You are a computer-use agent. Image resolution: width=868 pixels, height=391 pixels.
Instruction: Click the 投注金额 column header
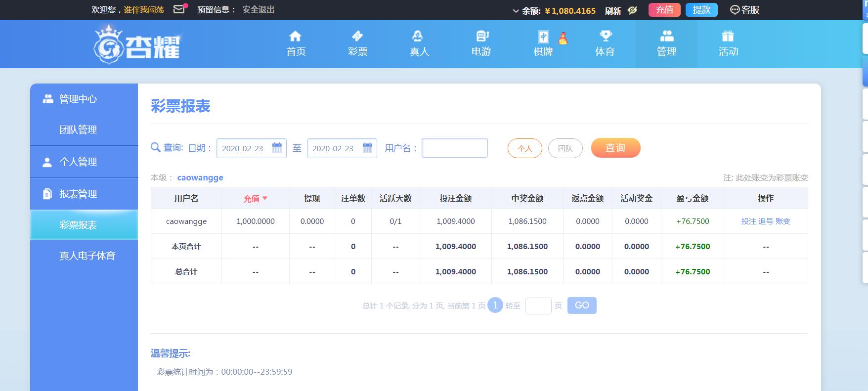(x=456, y=198)
